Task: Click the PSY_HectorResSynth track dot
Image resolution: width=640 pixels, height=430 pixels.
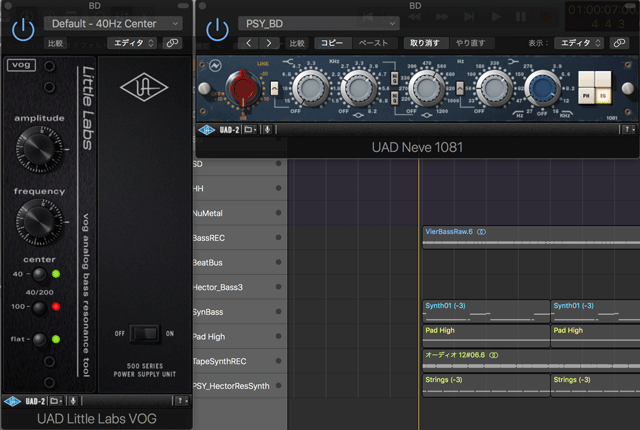Action: (278, 385)
